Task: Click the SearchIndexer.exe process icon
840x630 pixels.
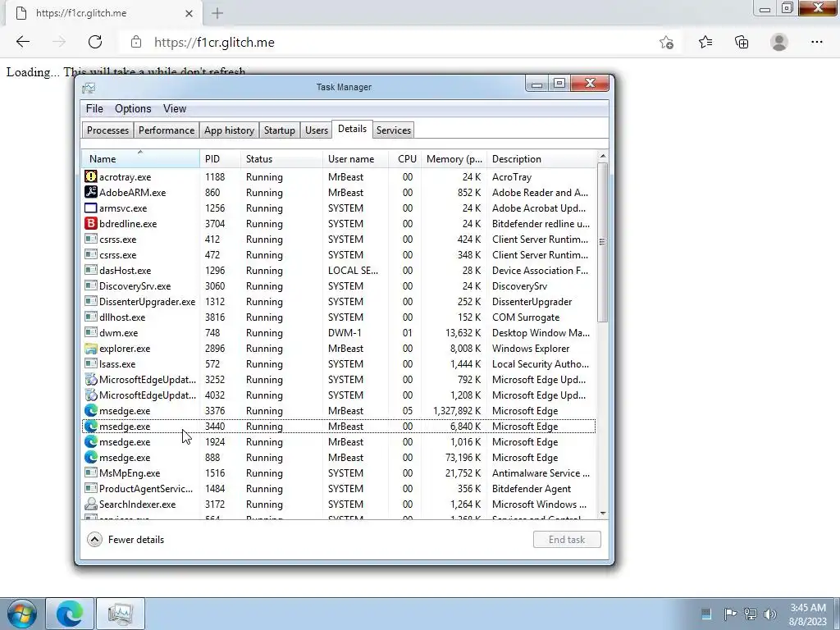Action: point(91,504)
